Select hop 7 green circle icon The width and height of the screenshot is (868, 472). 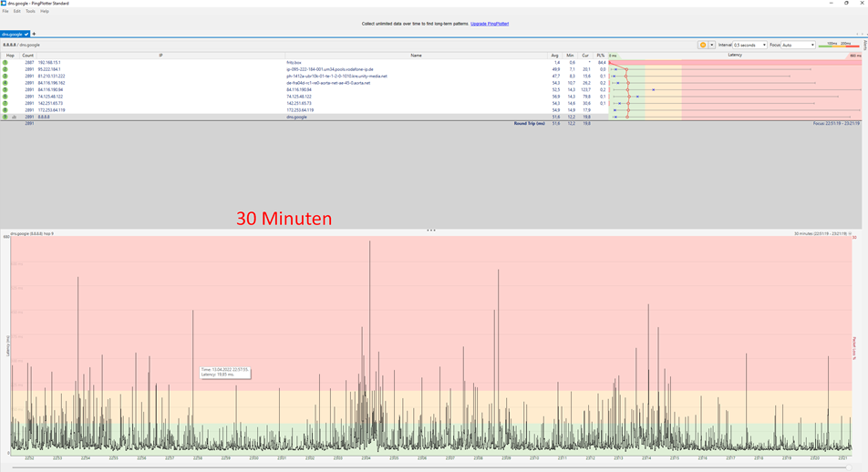[x=5, y=103]
